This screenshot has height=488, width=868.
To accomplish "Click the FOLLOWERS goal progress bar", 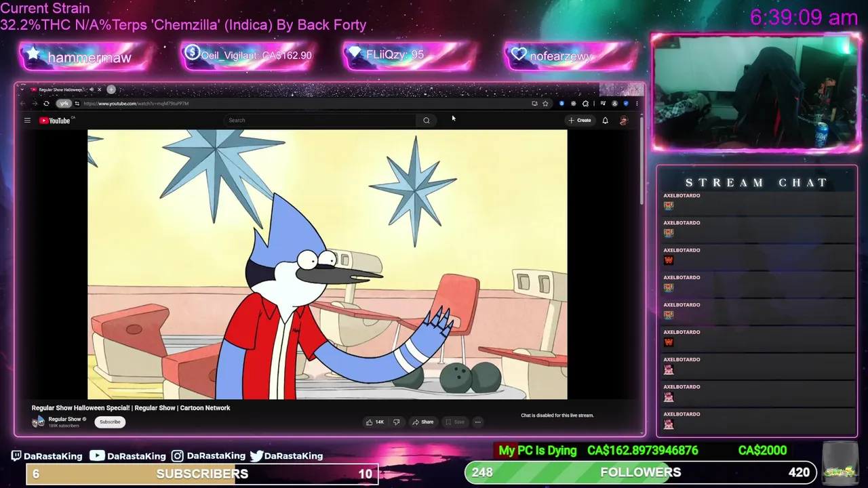I will click(x=640, y=472).
